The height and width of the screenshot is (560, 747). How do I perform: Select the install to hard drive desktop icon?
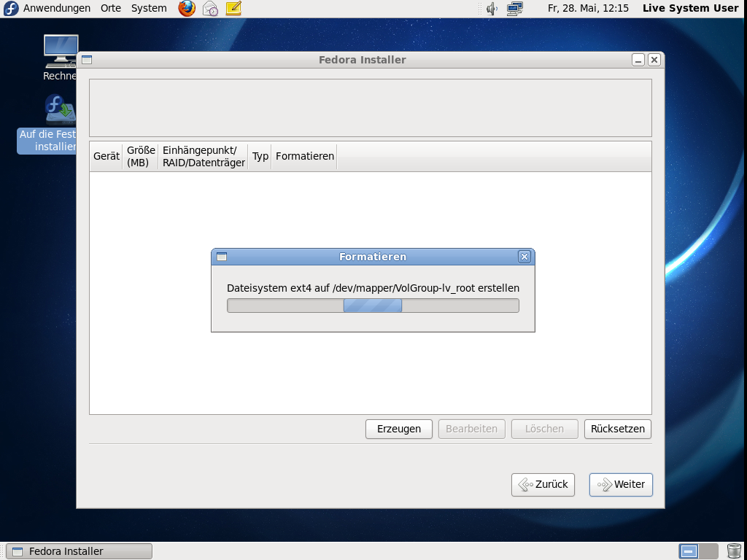point(47,124)
